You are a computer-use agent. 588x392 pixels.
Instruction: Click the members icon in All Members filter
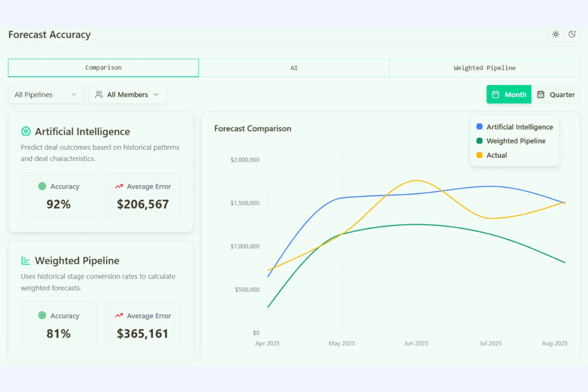point(99,94)
